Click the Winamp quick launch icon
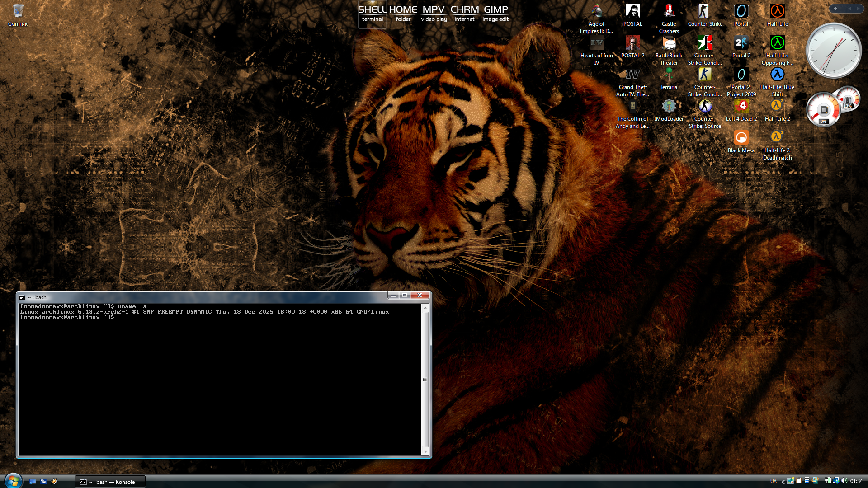This screenshot has height=488, width=868. point(54,482)
